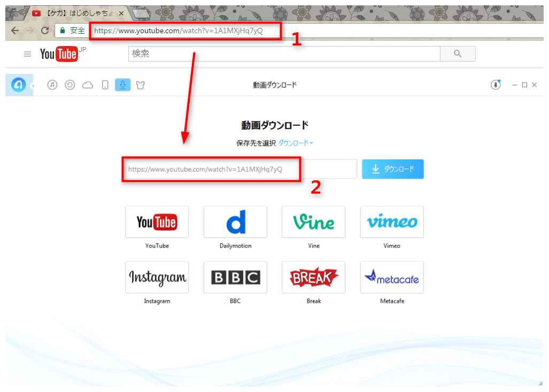Open the Dailymotion site tile
Image resolution: width=549 pixels, height=392 pixels.
(x=235, y=222)
